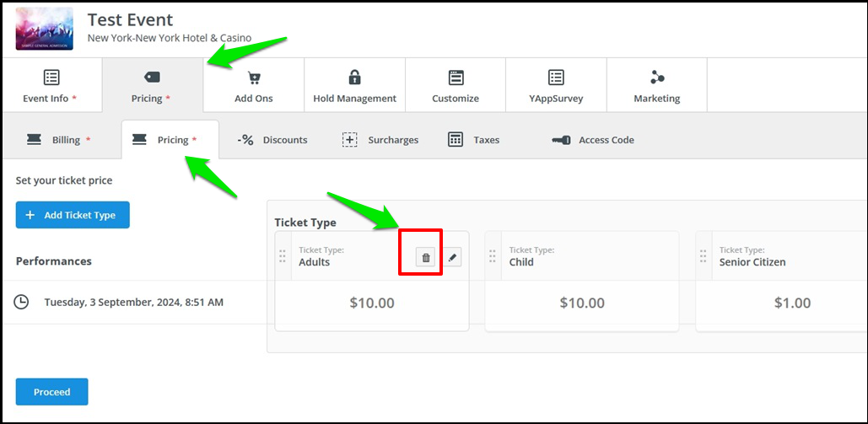Click the Billing ticket icon
Image resolution: width=868 pixels, height=424 pixels.
(34, 140)
